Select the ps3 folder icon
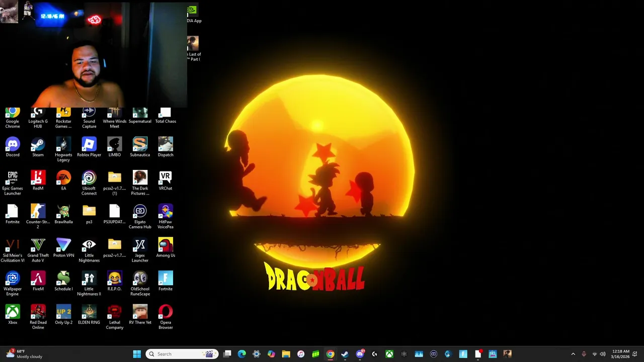Viewport: 644px width, 362px height. 89,214
